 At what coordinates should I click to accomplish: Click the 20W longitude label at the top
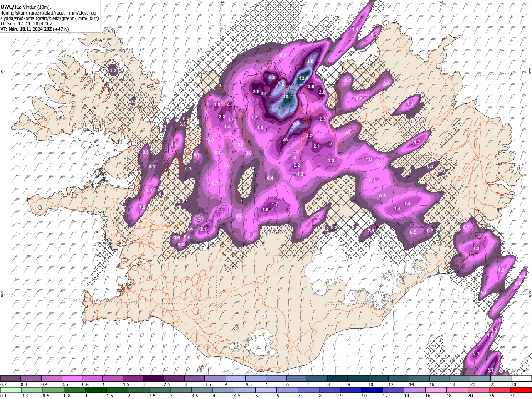[x=221, y=2]
